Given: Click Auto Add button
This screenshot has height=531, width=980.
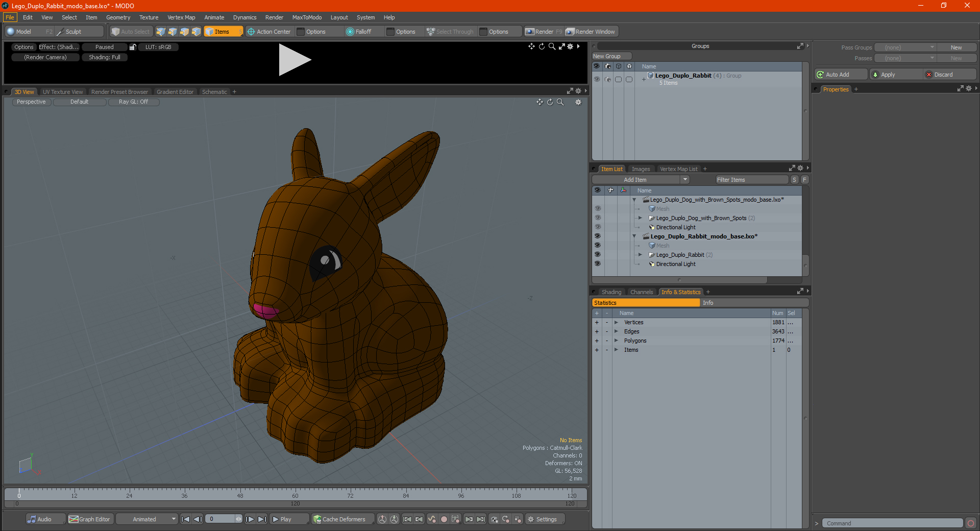Looking at the screenshot, I should [x=841, y=75].
